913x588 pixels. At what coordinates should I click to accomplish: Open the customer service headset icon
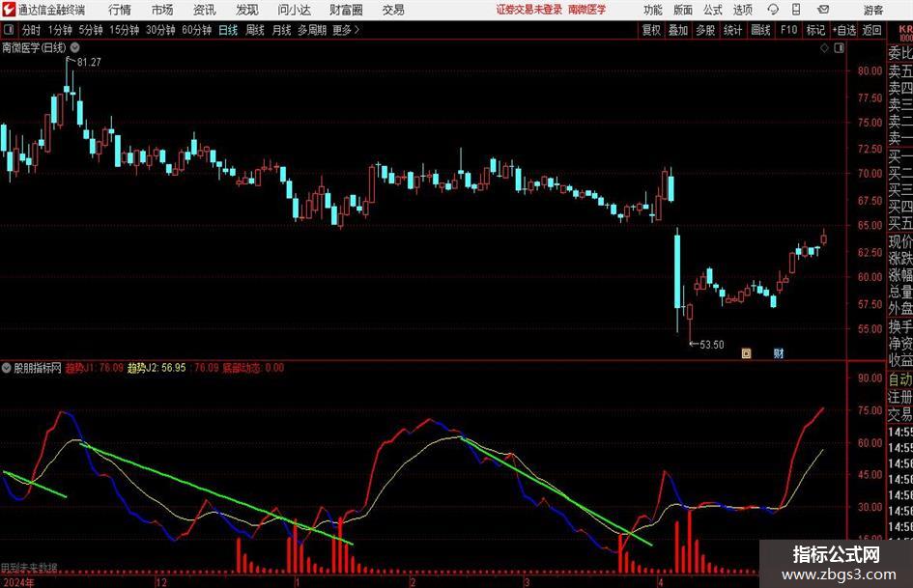point(773,10)
